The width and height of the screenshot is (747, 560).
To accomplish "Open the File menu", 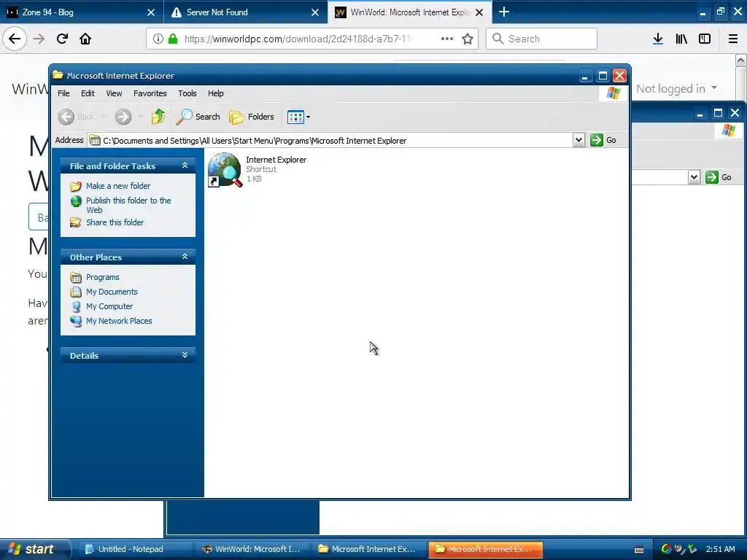I will pos(63,93).
